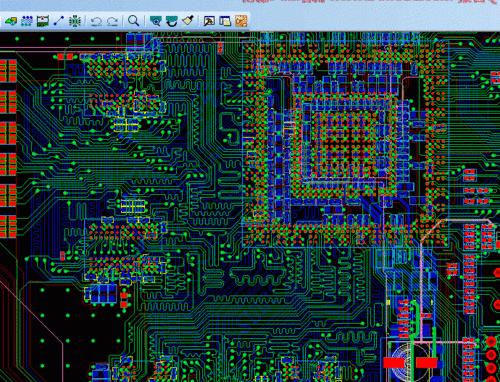Click the green chip component icon
The width and height of the screenshot is (500, 382).
coord(75,21)
